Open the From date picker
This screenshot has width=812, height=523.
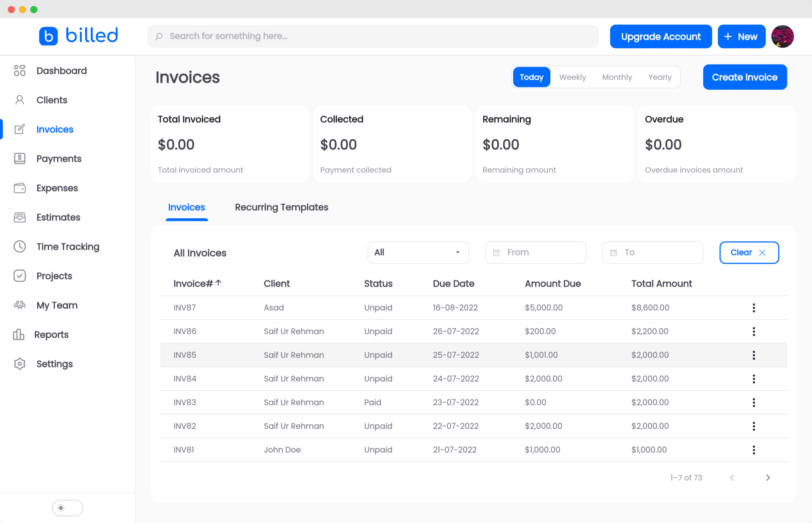[535, 252]
